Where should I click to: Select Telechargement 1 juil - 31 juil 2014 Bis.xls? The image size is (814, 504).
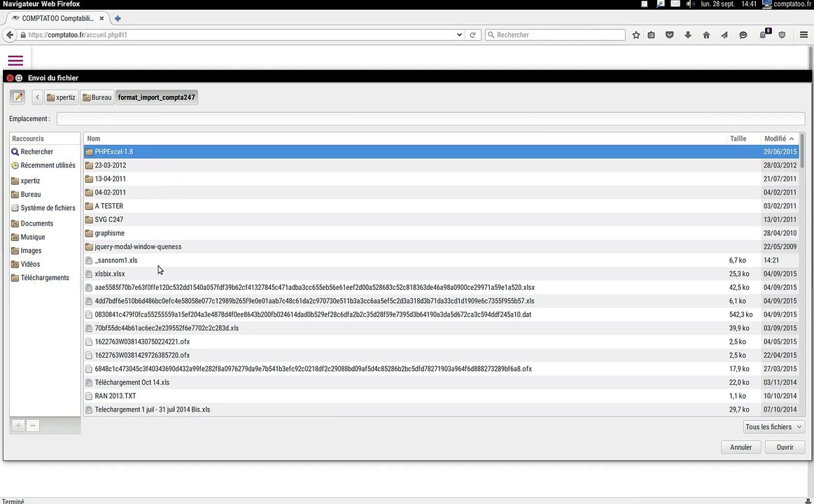coord(441,409)
